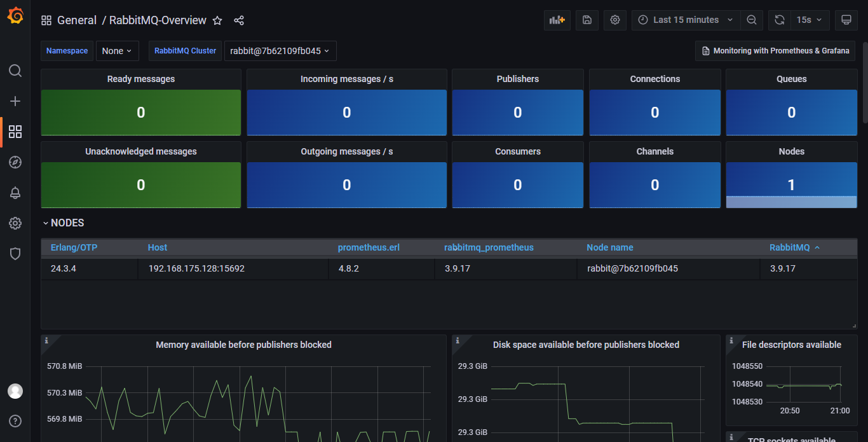Select node name cell rabbit@7b62109fb045

point(668,268)
